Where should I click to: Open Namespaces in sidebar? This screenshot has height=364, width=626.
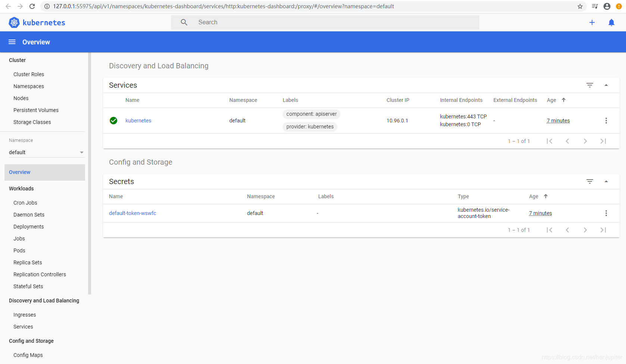[x=29, y=86]
